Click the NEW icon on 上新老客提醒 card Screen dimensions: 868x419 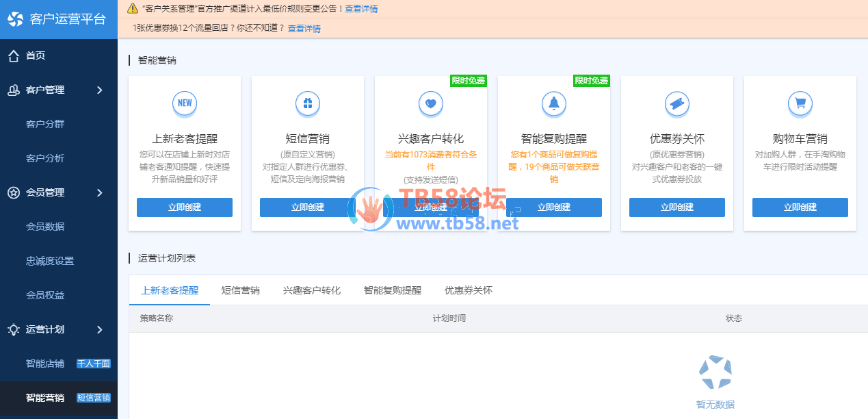pos(185,103)
